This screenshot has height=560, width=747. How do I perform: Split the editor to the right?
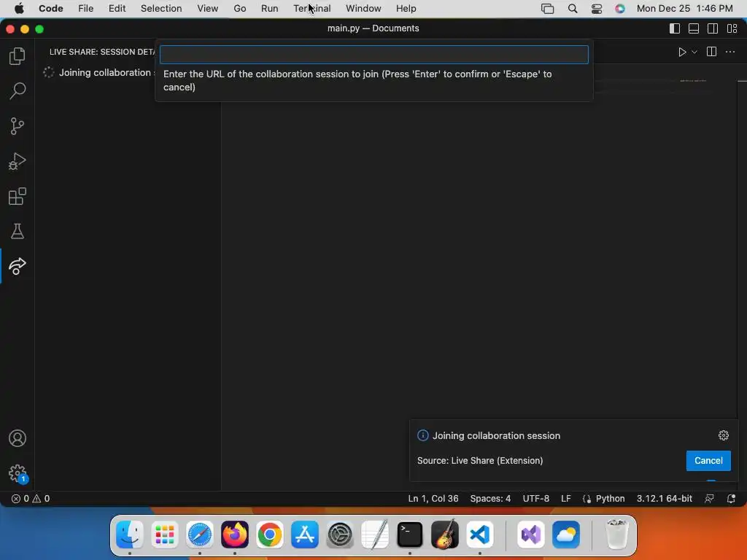click(x=711, y=52)
